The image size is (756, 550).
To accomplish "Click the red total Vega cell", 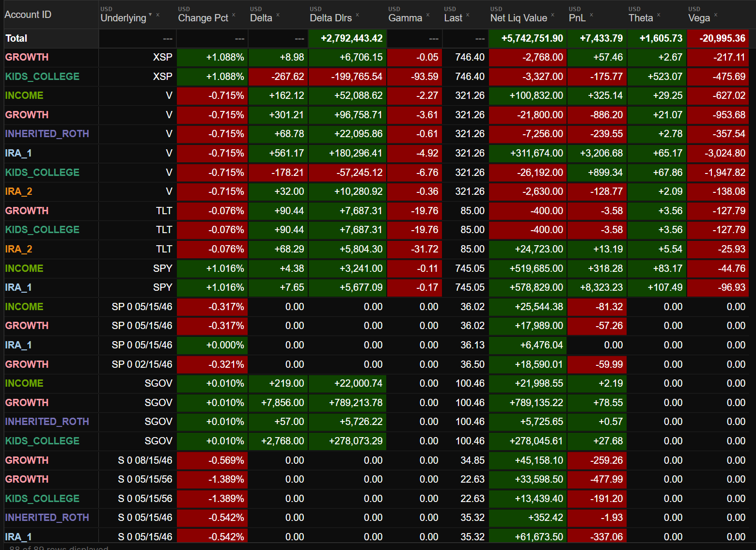I will [718, 38].
